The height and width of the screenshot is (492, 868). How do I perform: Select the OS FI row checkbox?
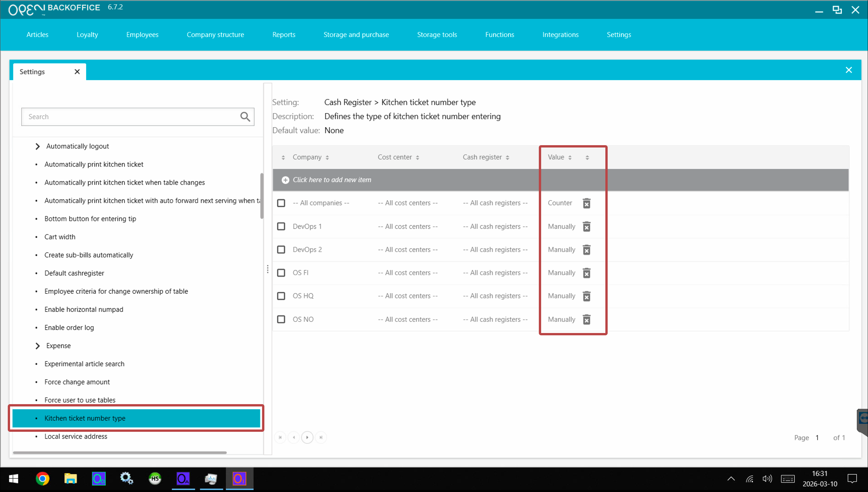(281, 273)
